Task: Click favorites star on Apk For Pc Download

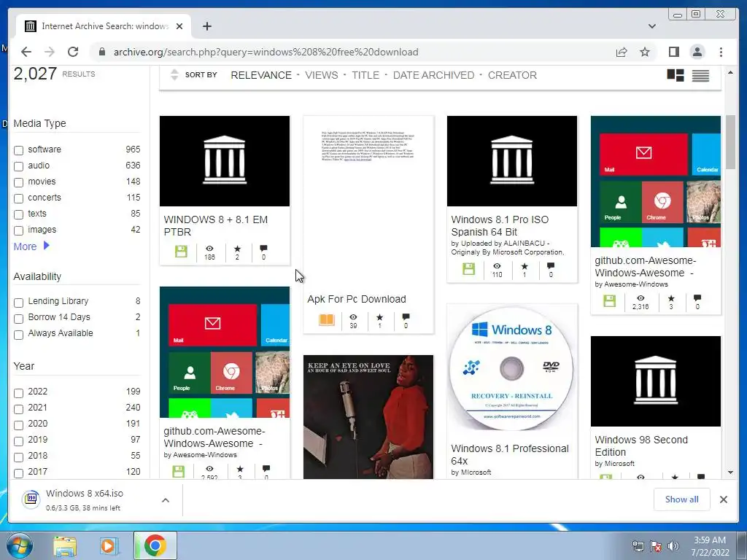Action: (x=379, y=317)
